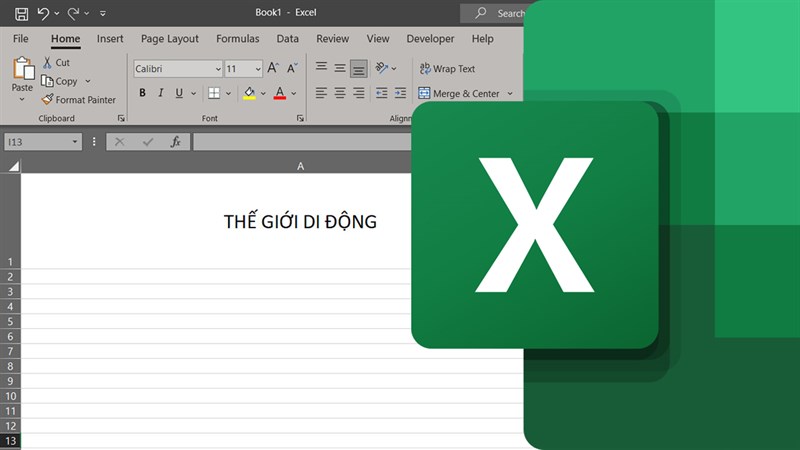The height and width of the screenshot is (450, 800).
Task: Click the Paste clipboard icon
Action: tap(23, 68)
